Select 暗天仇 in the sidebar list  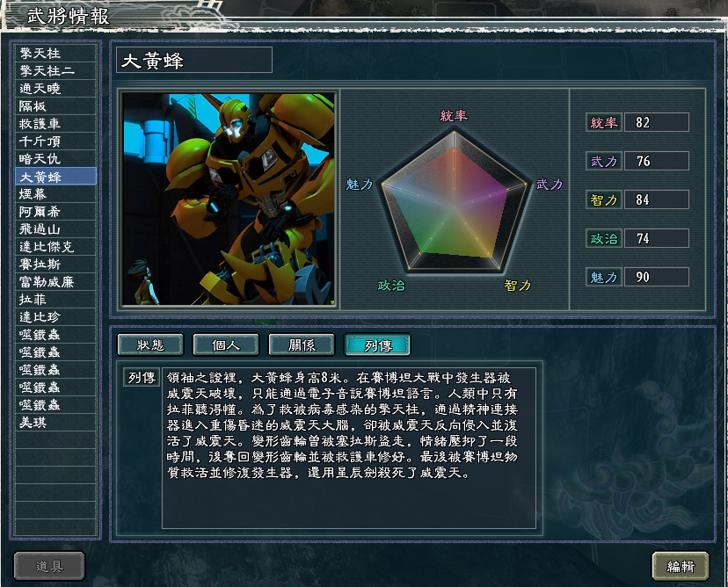tap(55, 159)
